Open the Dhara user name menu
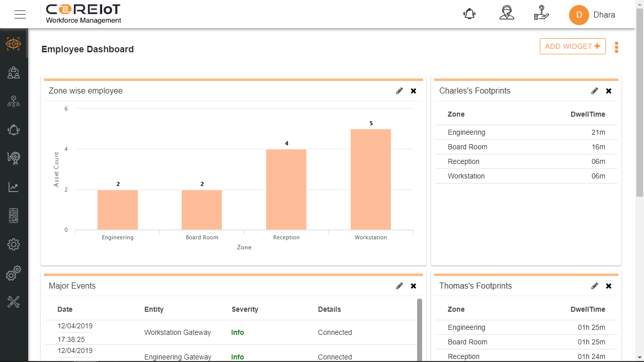Viewport: 644px width, 362px height. point(604,15)
